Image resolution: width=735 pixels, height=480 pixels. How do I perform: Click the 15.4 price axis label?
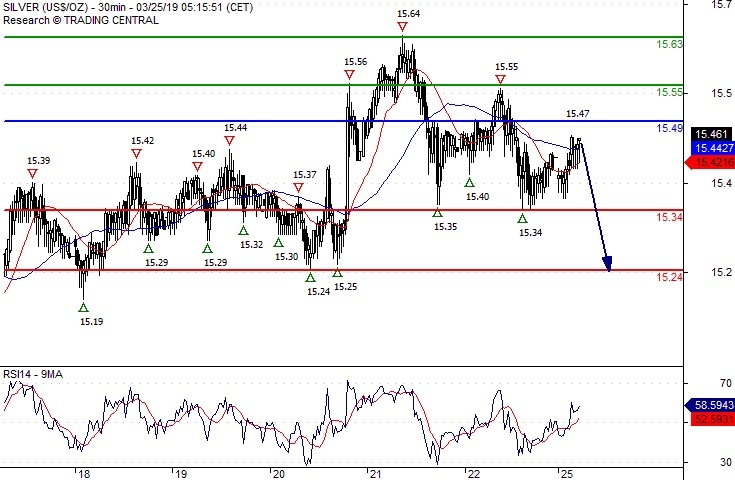(721, 183)
